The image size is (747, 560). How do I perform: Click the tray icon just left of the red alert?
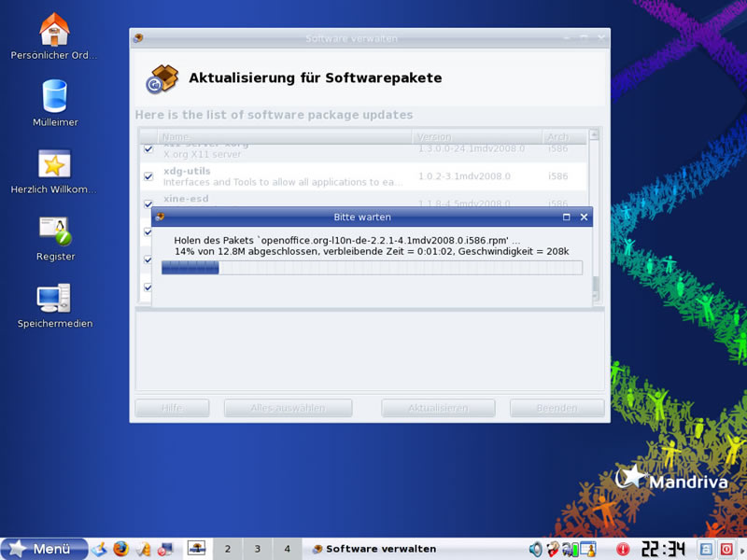pos(588,549)
